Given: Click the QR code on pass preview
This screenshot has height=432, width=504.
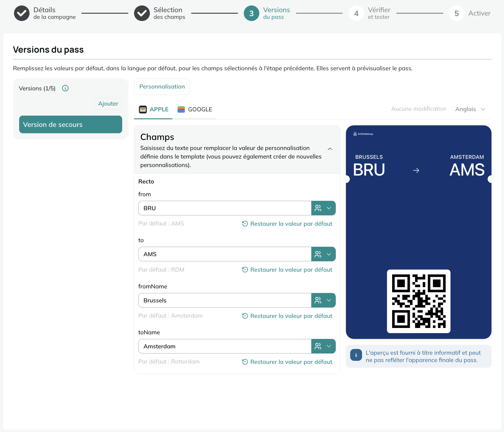Looking at the screenshot, I should tap(419, 301).
